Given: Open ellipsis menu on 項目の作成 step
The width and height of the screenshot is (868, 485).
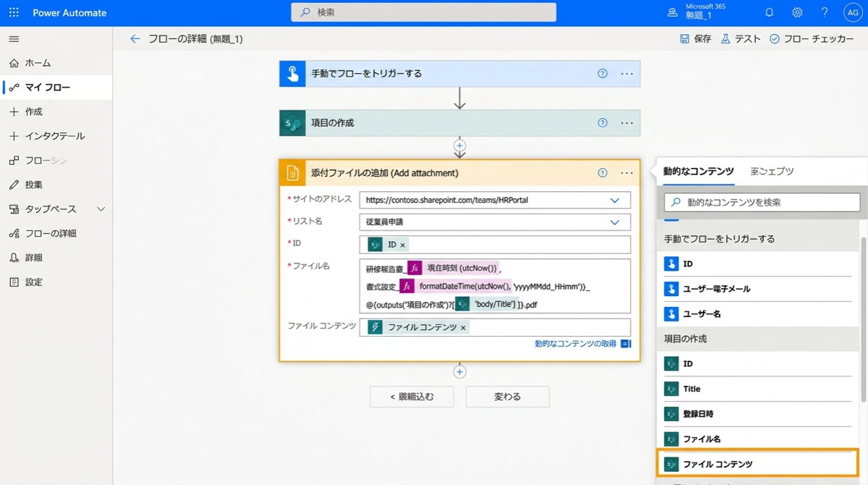Looking at the screenshot, I should click(626, 123).
